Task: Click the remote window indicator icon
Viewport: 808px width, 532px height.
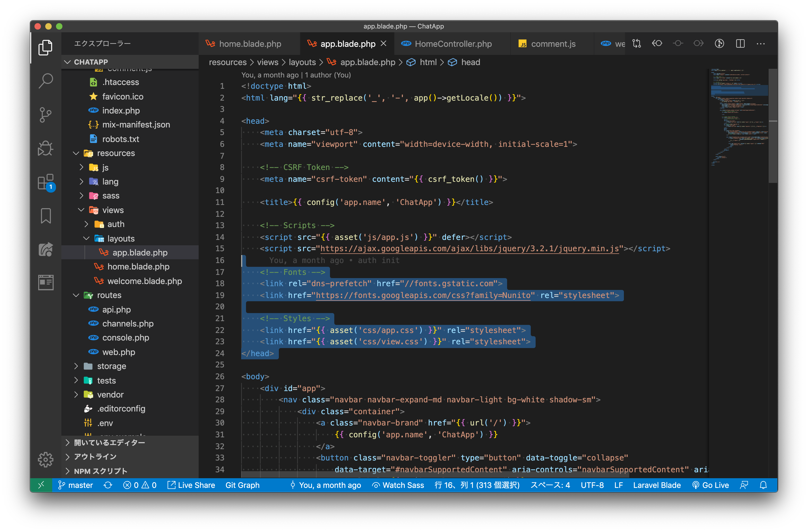Action: [41, 485]
